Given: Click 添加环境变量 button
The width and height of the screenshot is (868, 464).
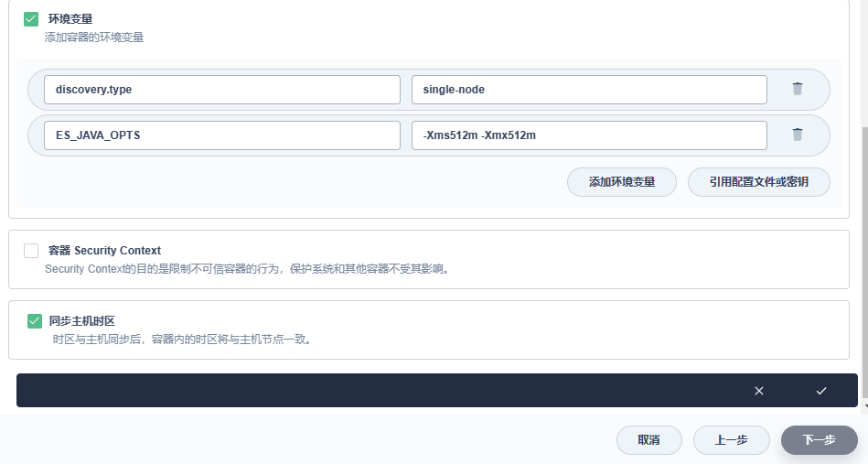Looking at the screenshot, I should pos(622,182).
